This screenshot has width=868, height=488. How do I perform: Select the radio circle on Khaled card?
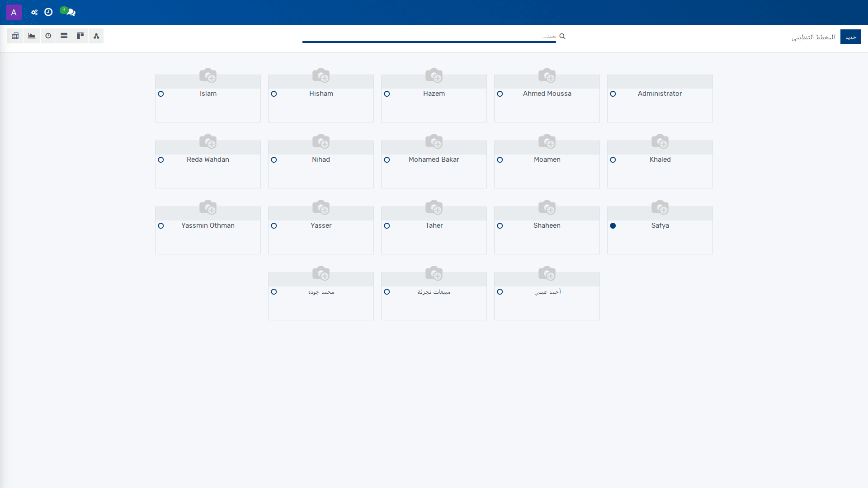click(613, 160)
